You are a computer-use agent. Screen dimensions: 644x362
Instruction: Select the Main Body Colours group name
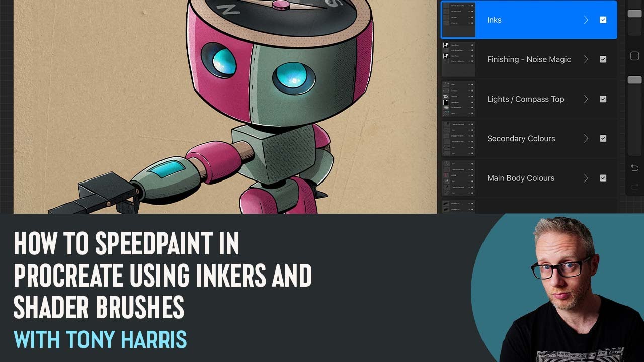pos(520,178)
